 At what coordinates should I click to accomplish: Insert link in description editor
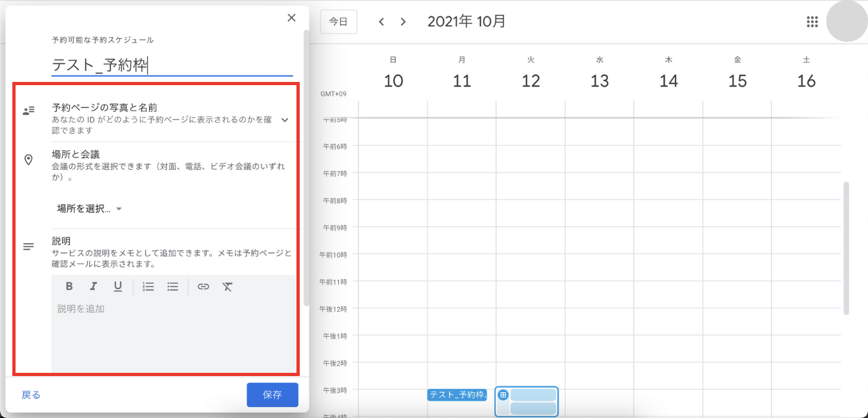(x=203, y=286)
